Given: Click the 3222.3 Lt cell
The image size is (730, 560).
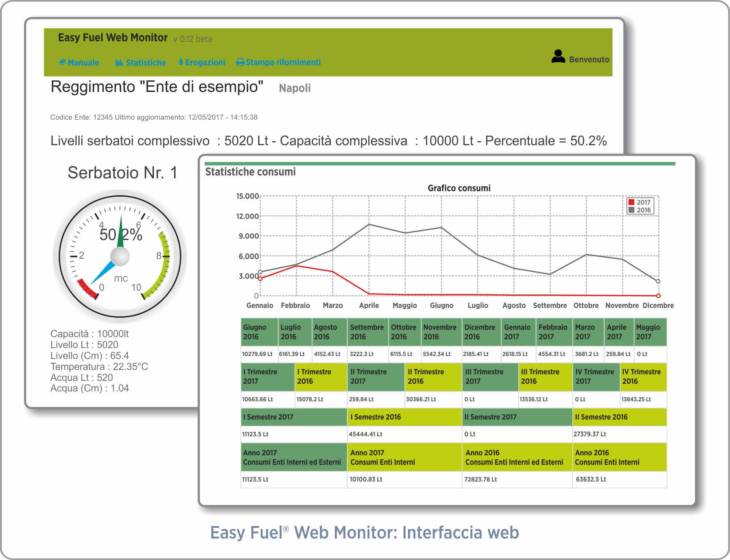Looking at the screenshot, I should coord(368,354).
